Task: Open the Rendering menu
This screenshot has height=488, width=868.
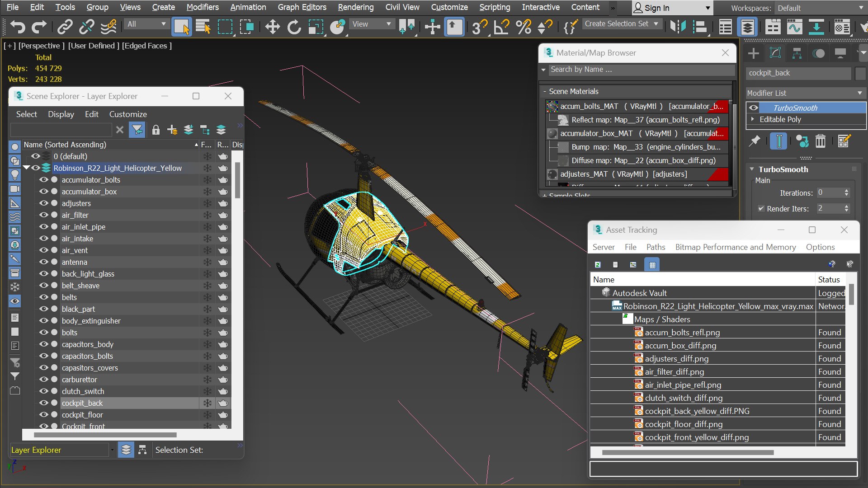Action: click(356, 7)
